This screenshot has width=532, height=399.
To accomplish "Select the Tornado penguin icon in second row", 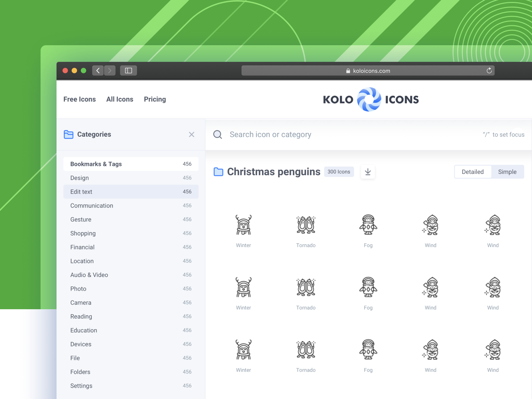I will point(306,287).
